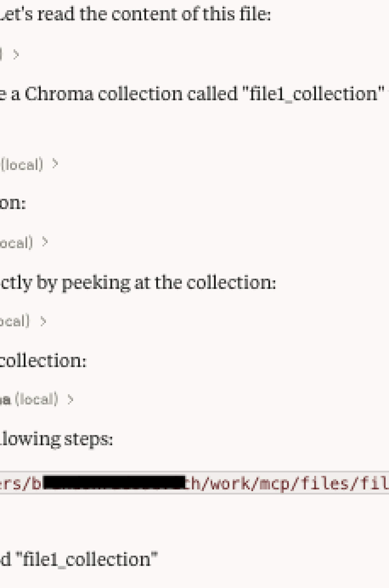Viewport: 389px width, 588px height.
Task: Click the standalone "collection:" line
Action: [43, 361]
